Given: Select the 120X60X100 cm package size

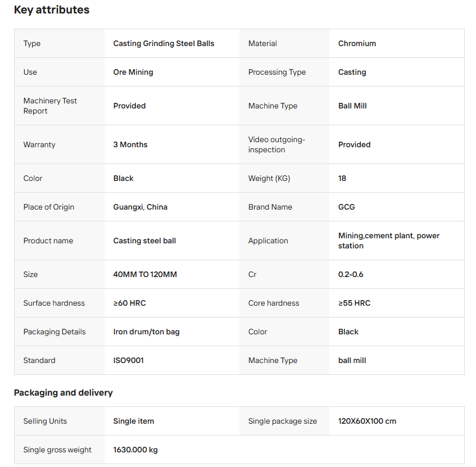Looking at the screenshot, I should [x=367, y=421].
